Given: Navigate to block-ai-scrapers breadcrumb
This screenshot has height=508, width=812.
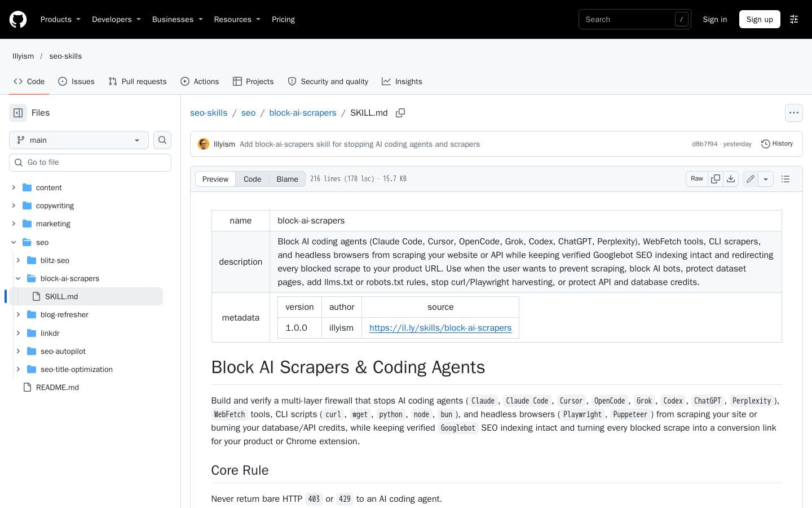Looking at the screenshot, I should [303, 113].
